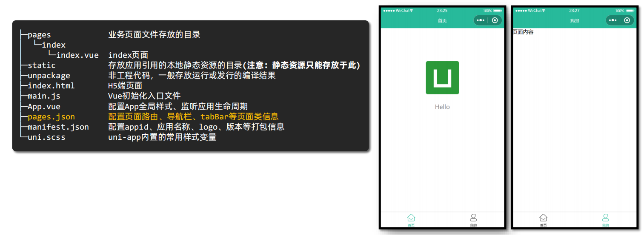Click the 页面内容 text
This screenshot has height=235, width=644.
coord(523,32)
